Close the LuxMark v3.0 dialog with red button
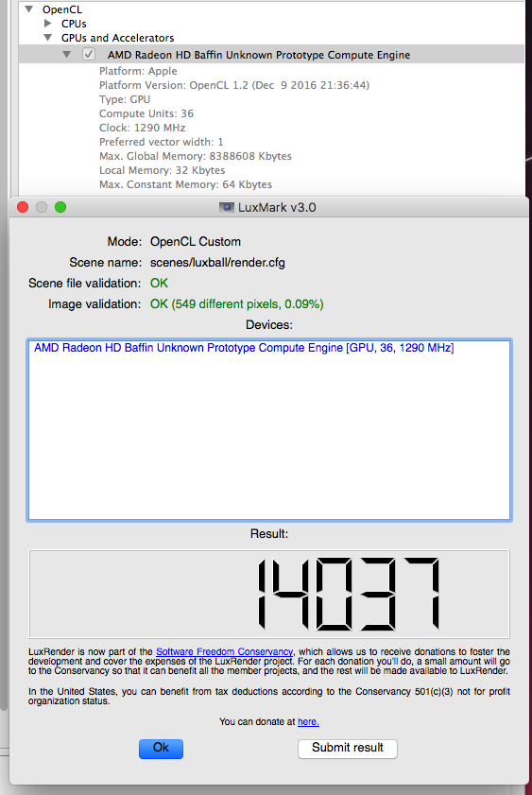 23,207
